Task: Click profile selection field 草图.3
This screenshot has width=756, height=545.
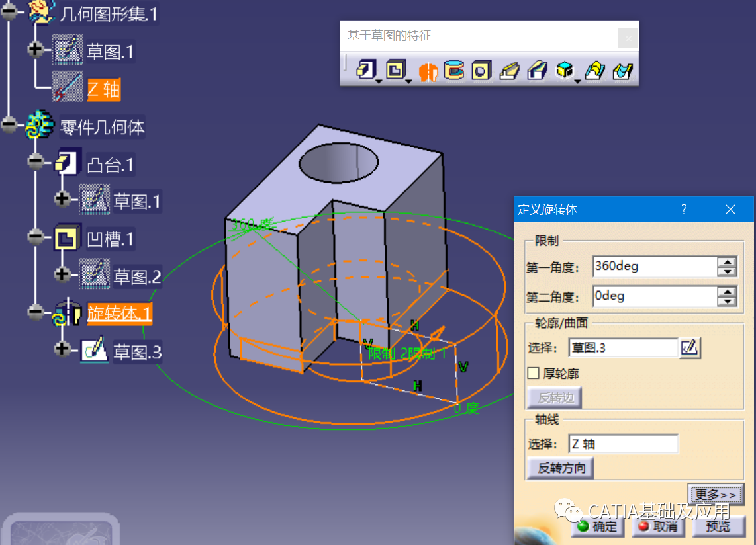Action: click(623, 348)
